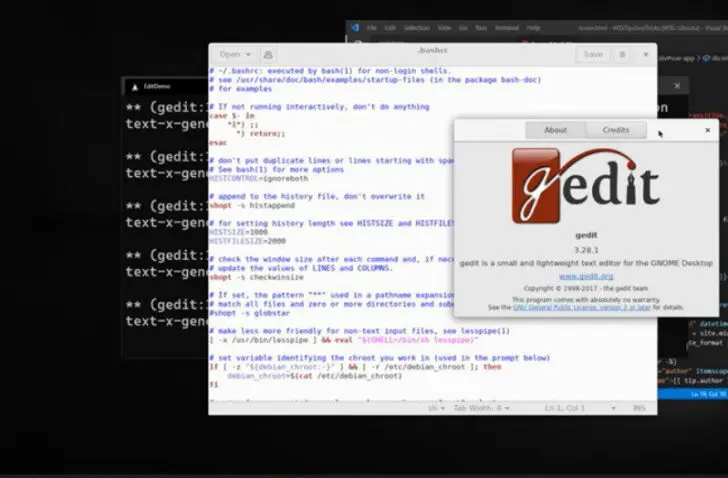Open the Edit menu in VS Code
This screenshot has height=478, width=728.
[390, 28]
